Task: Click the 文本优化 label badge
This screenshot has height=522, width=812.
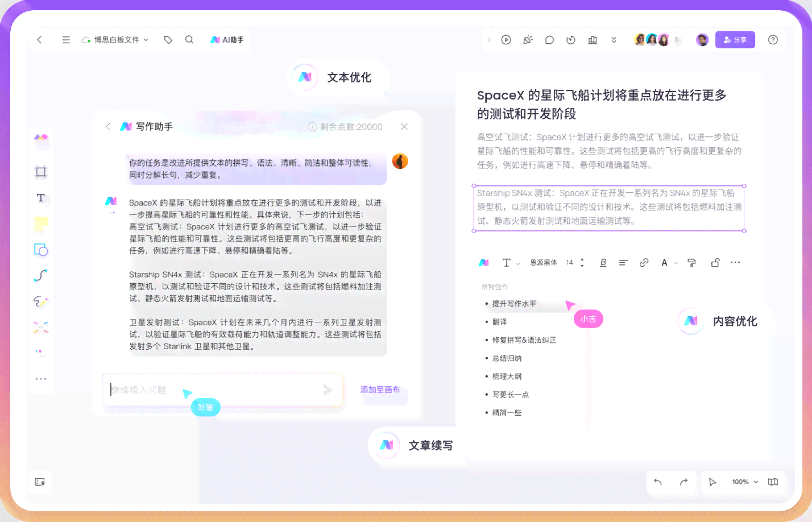Action: coord(339,77)
